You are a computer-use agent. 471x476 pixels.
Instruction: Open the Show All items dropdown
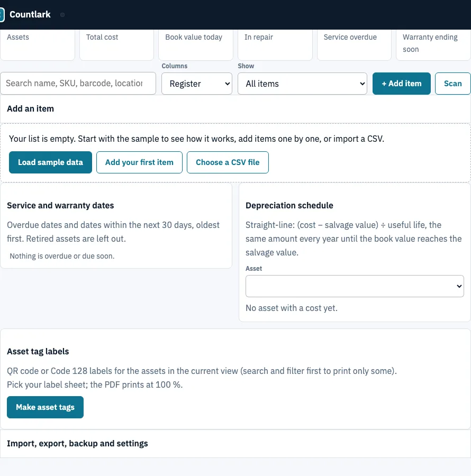(x=302, y=84)
